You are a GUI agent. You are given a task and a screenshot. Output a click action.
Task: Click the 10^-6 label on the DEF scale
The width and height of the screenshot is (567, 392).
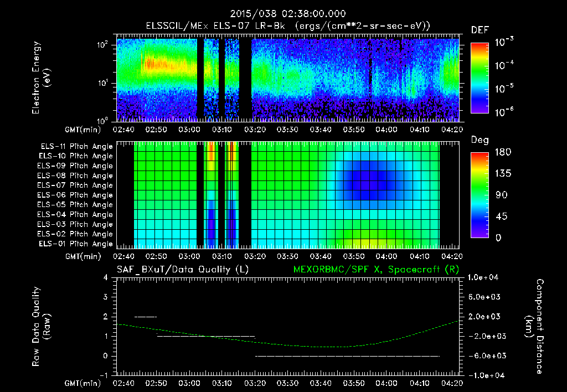[504, 112]
